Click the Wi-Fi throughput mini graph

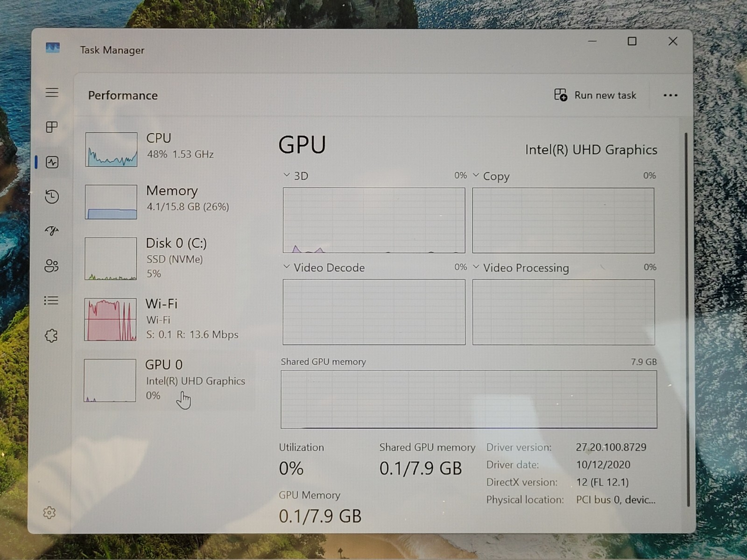click(x=111, y=320)
